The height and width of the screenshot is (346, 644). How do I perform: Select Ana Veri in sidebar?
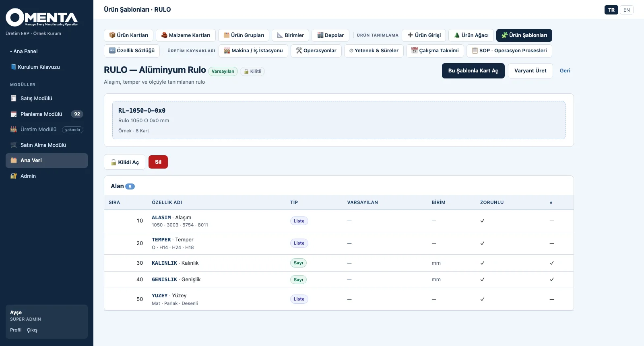click(x=47, y=161)
